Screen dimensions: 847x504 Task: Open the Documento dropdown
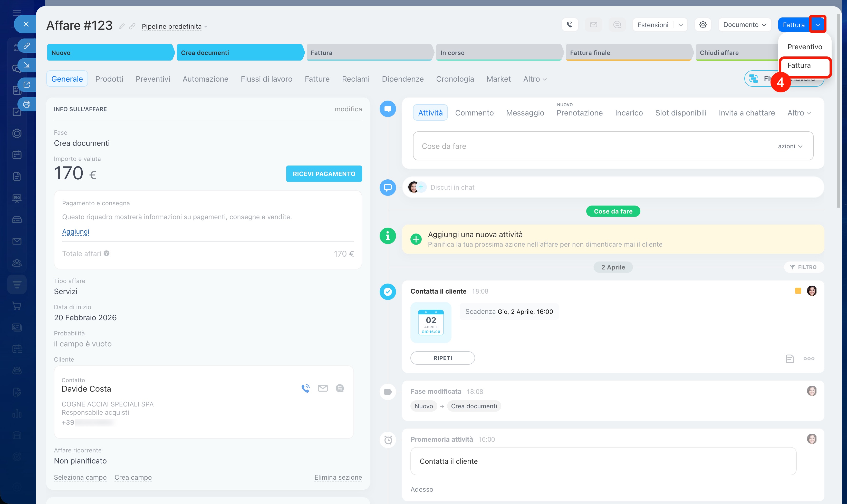[x=744, y=24]
